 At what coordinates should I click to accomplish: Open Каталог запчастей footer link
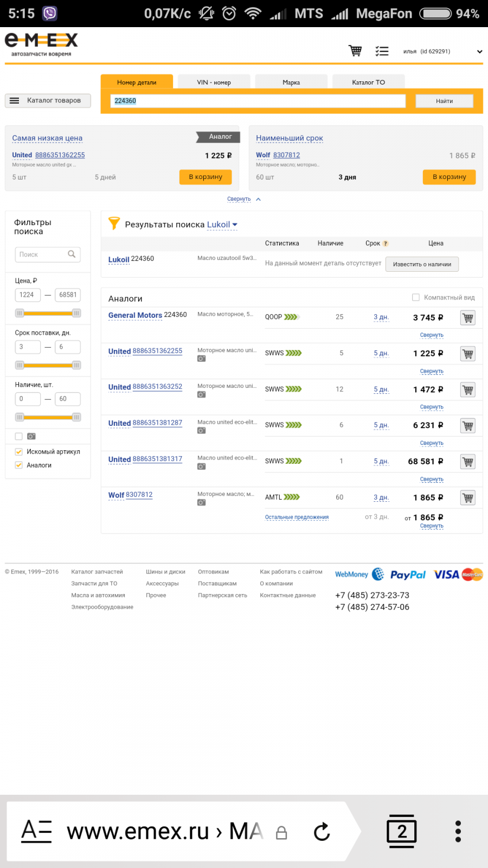point(97,572)
